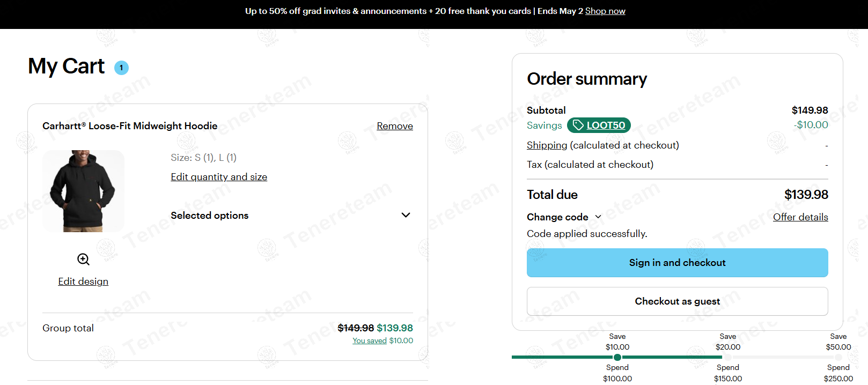Expand the Selected options chevron
This screenshot has width=868, height=385.
pos(406,215)
